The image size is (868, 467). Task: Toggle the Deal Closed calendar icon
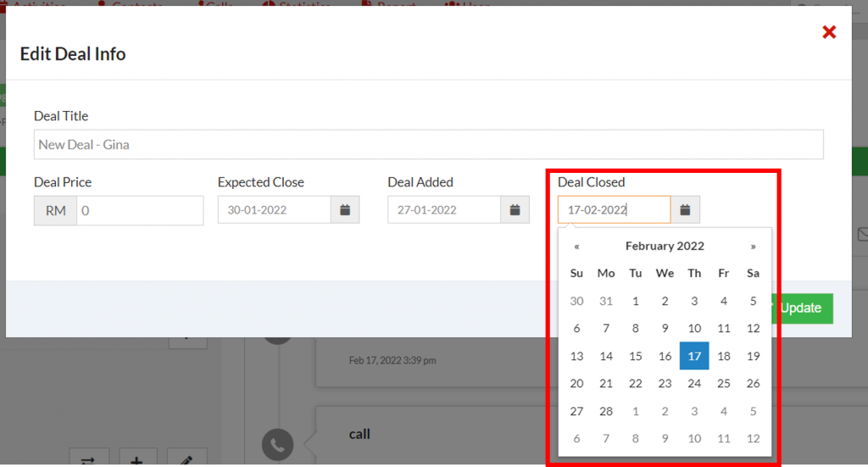685,209
